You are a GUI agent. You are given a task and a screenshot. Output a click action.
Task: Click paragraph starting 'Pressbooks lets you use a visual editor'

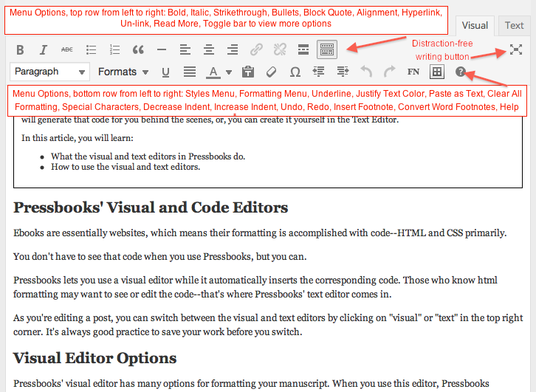[255, 287]
